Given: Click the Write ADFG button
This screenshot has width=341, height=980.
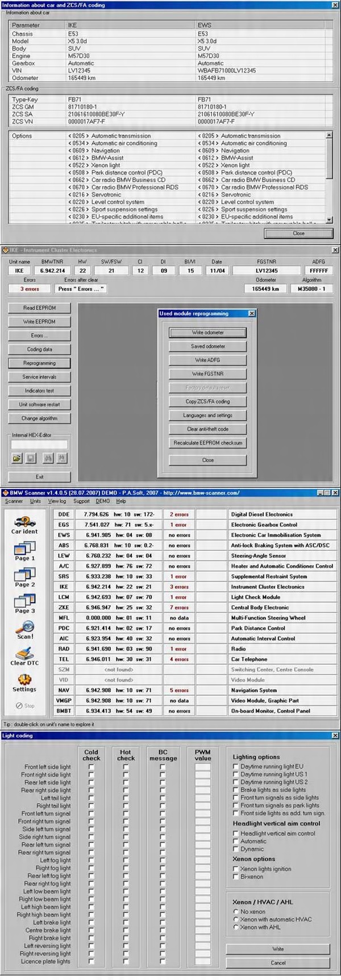Looking at the screenshot, I should (207, 360).
